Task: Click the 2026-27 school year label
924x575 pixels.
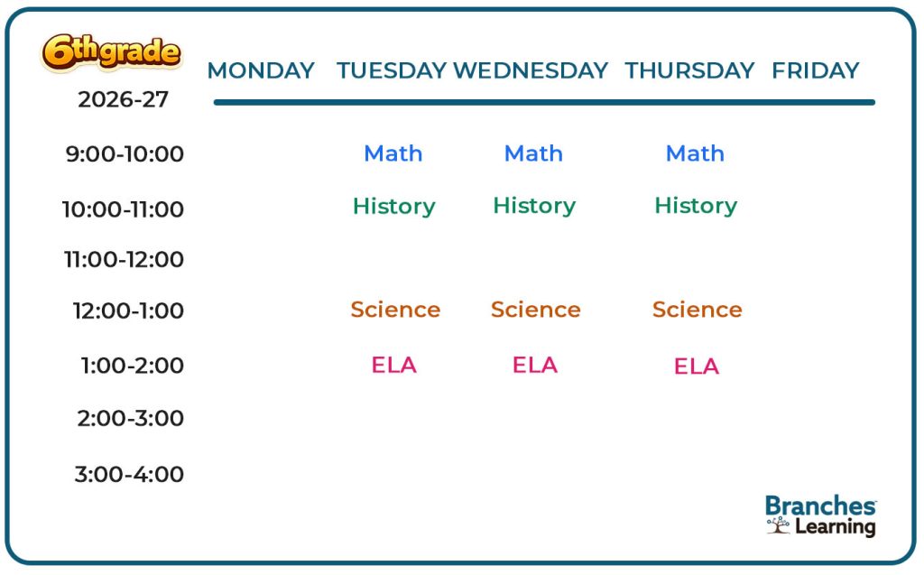Action: coord(123,99)
